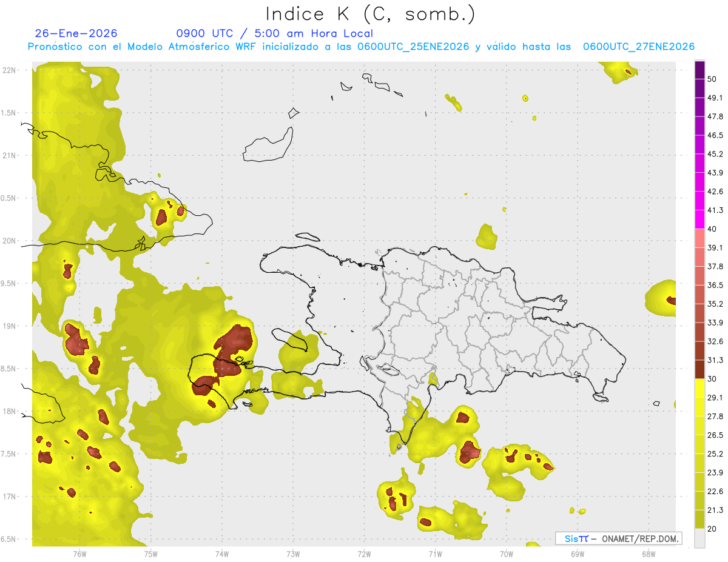This screenshot has height=562, width=728.
Task: Click legend value "43.9"
Action: [x=715, y=173]
